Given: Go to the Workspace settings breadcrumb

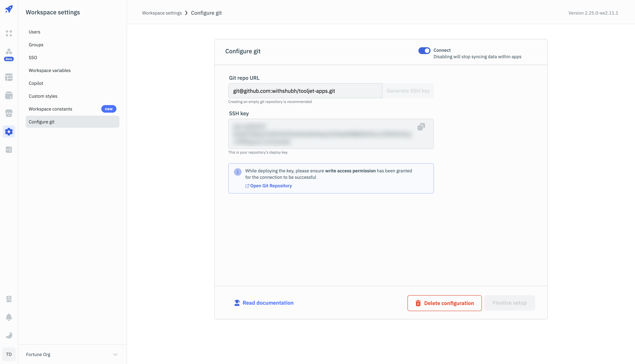Looking at the screenshot, I should tap(162, 13).
